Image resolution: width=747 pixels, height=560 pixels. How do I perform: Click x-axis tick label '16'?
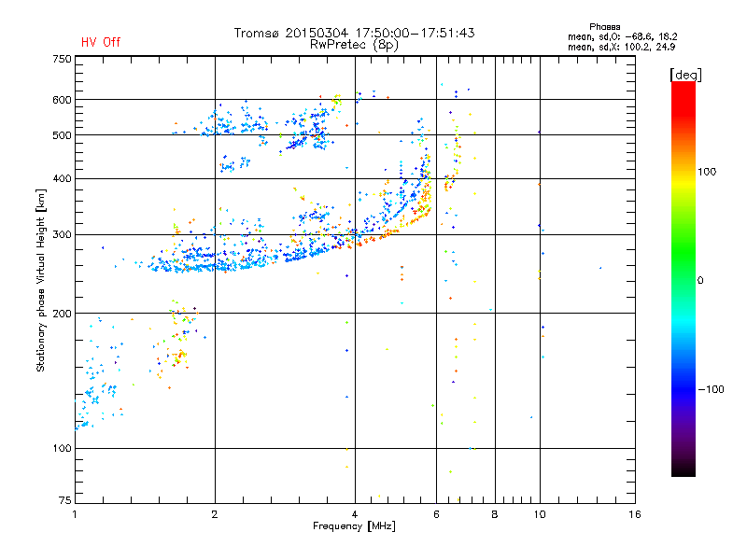pos(635,514)
